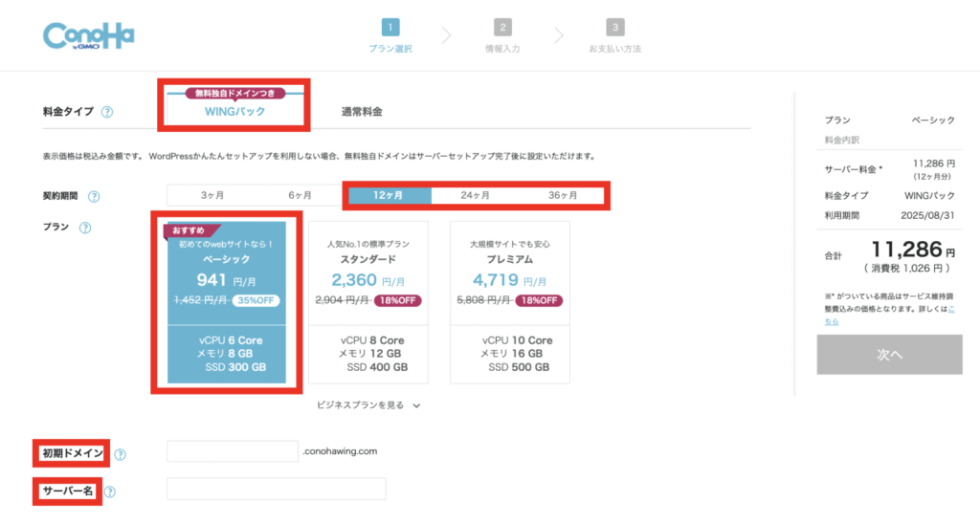Screen dimensions: 980x524
Task: Click step 3 お支払い方法 indicator
Action: pyautogui.click(x=615, y=36)
